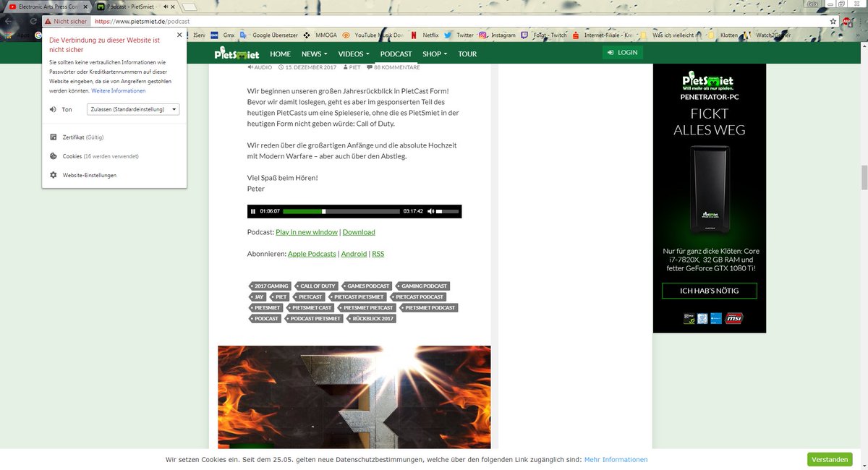The width and height of the screenshot is (868, 470).
Task: Click the red 'Nicht sicher' security warning
Action: click(x=66, y=22)
